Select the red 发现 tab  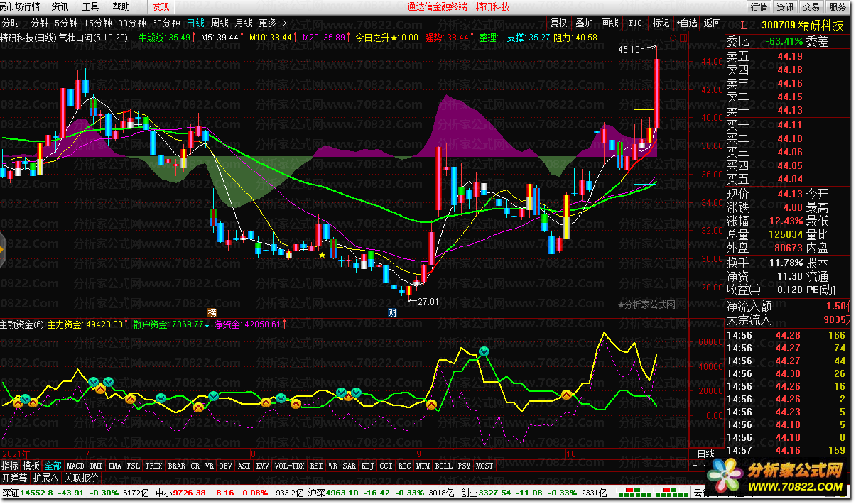(161, 6)
